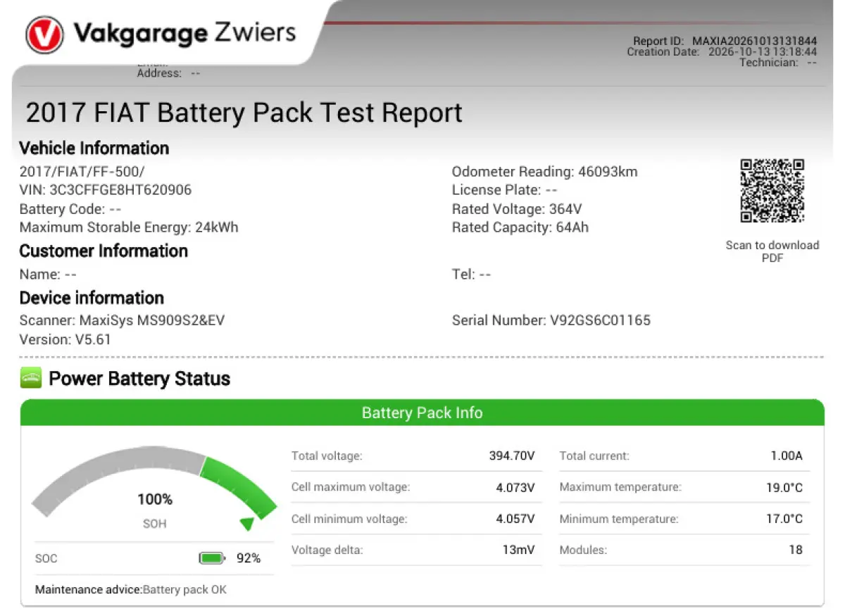Click the '2017/FIAT/FF-500/' vehicle line
Screen dimensions: 845x616
(82, 172)
